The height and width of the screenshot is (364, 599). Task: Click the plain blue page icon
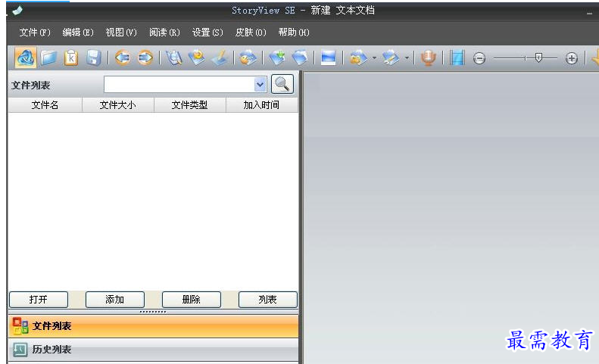(x=300, y=58)
